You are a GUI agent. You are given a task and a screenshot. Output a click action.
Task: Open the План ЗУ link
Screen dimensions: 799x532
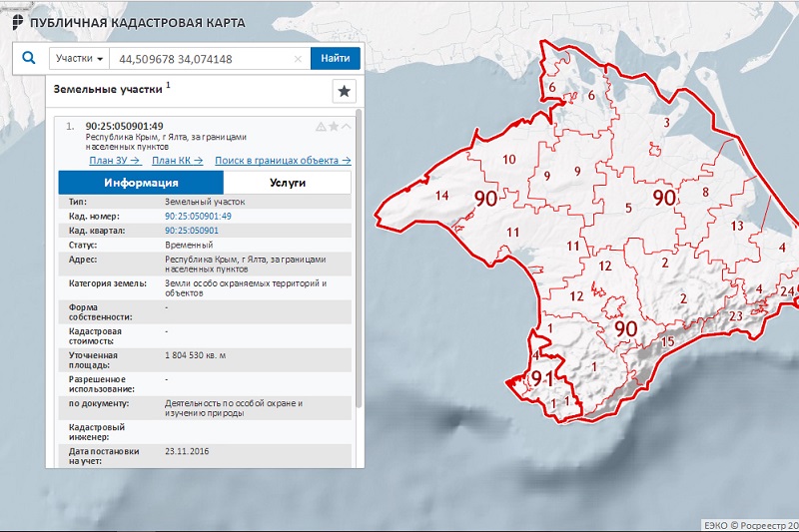tap(115, 161)
